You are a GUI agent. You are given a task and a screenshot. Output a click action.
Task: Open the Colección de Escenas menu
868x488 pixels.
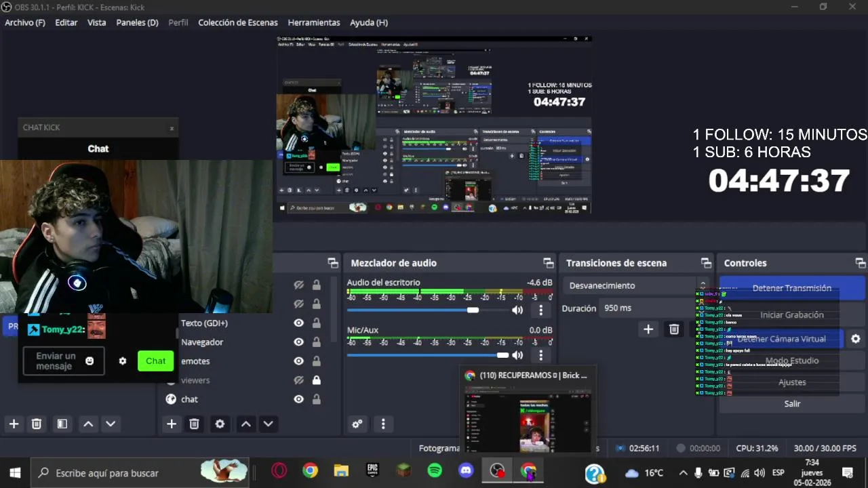click(238, 22)
